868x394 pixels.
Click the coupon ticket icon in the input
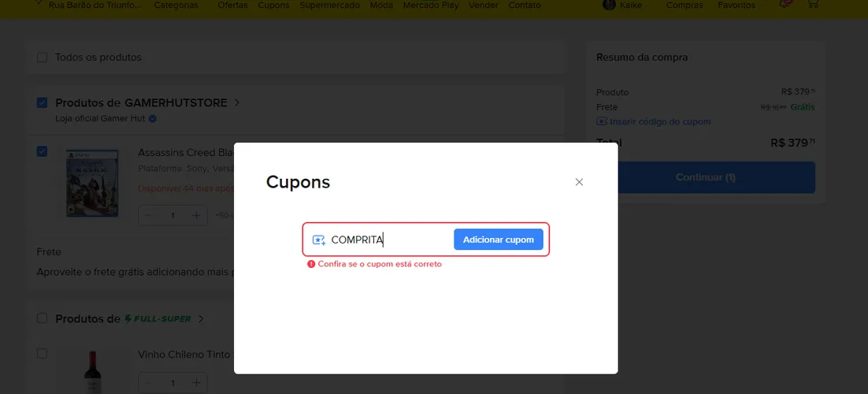click(319, 240)
